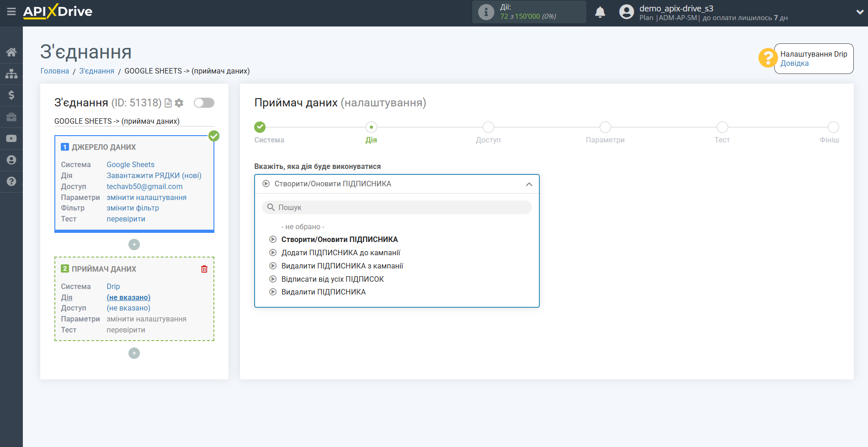This screenshot has height=447, width=868.
Task: Open the billing dollar icon in sidebar
Action: coord(11,95)
